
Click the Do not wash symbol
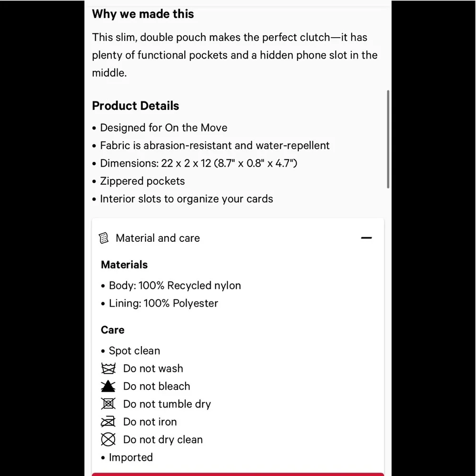(109, 368)
